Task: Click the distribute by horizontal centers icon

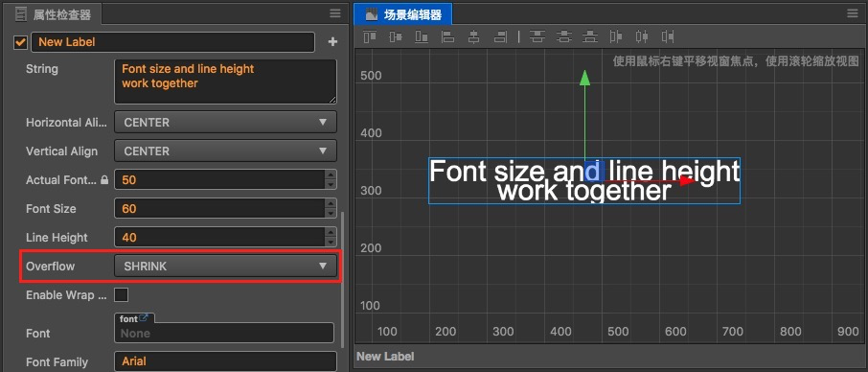Action: pyautogui.click(x=642, y=37)
